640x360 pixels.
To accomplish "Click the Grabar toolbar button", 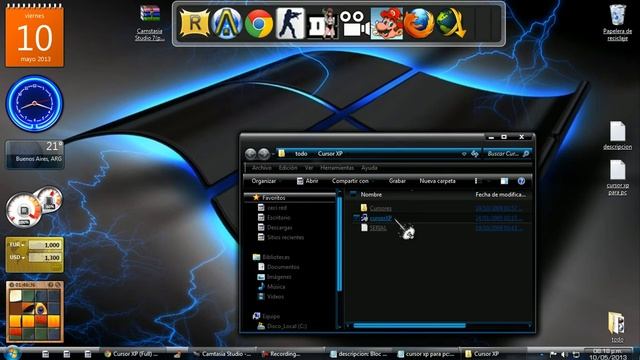I will pyautogui.click(x=397, y=181).
